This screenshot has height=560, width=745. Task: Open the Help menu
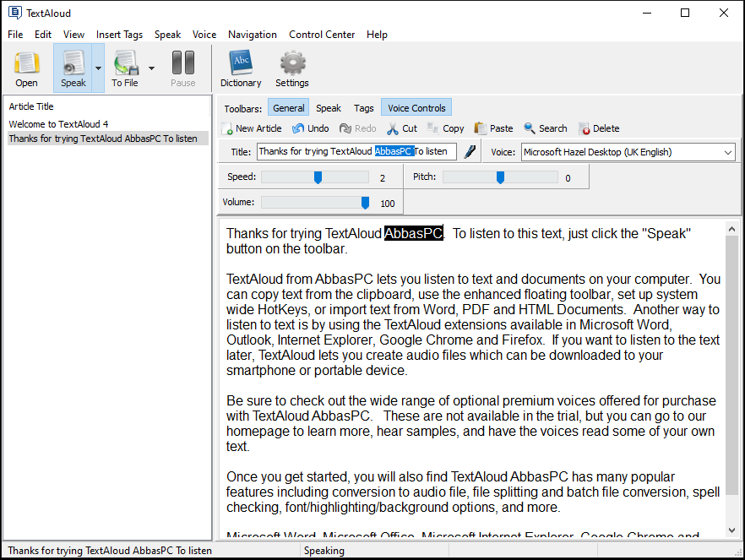pos(377,35)
